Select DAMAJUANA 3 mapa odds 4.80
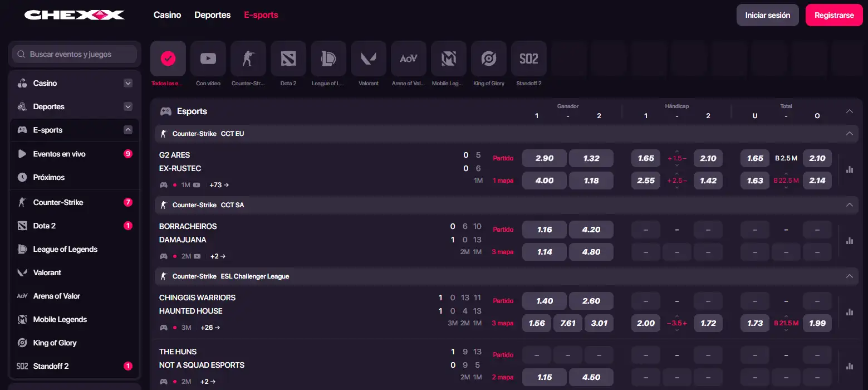Screen dimensions: 868x390 pos(591,252)
